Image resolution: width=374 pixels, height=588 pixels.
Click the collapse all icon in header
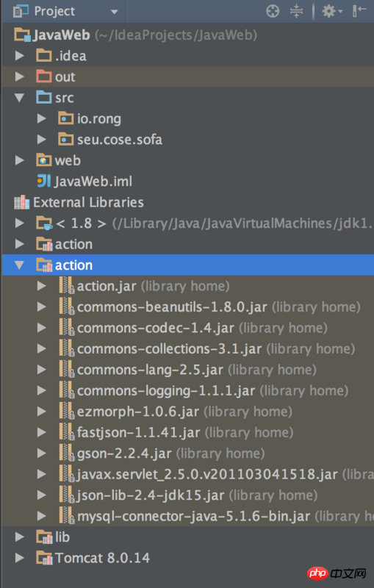tap(296, 11)
